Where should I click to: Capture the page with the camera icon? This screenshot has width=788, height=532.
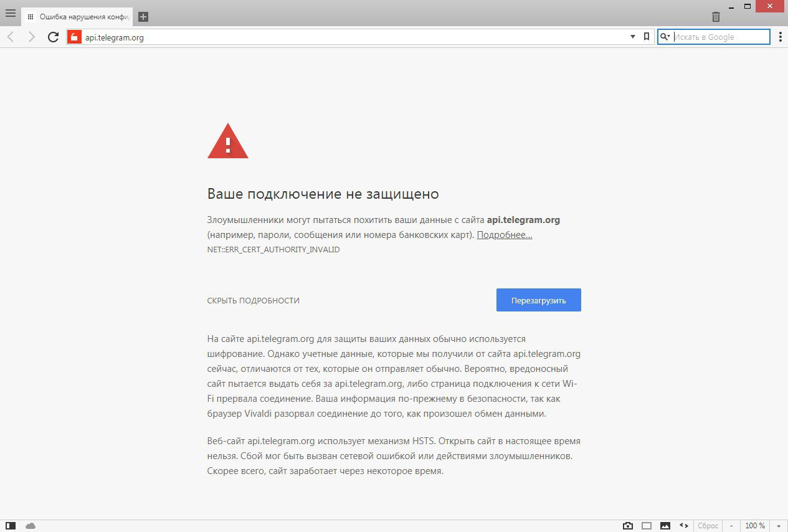tap(629, 526)
